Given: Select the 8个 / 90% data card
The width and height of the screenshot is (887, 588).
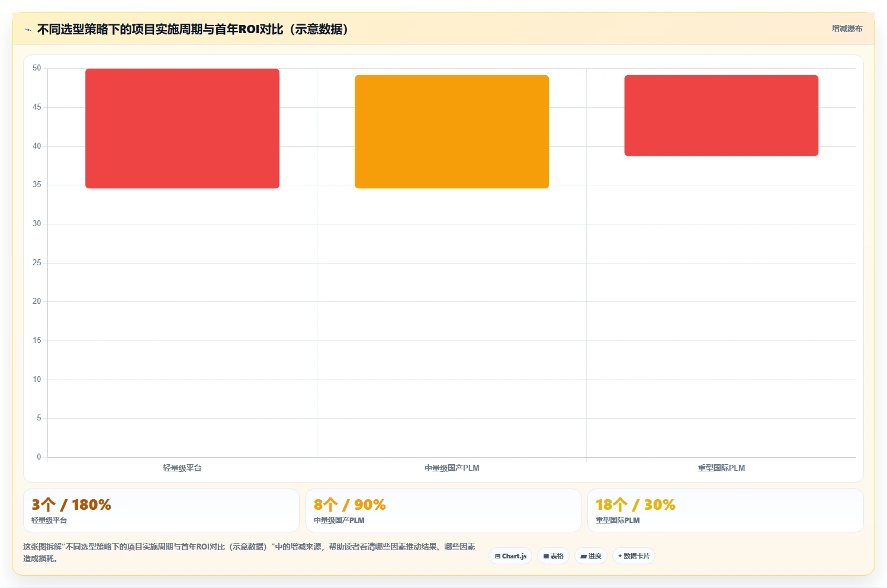Looking at the screenshot, I should pos(443,510).
